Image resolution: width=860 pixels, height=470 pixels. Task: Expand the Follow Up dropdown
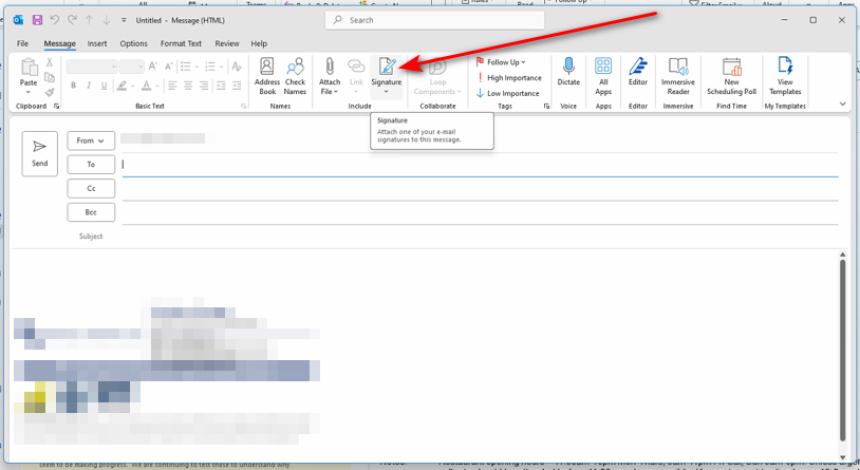click(x=506, y=62)
